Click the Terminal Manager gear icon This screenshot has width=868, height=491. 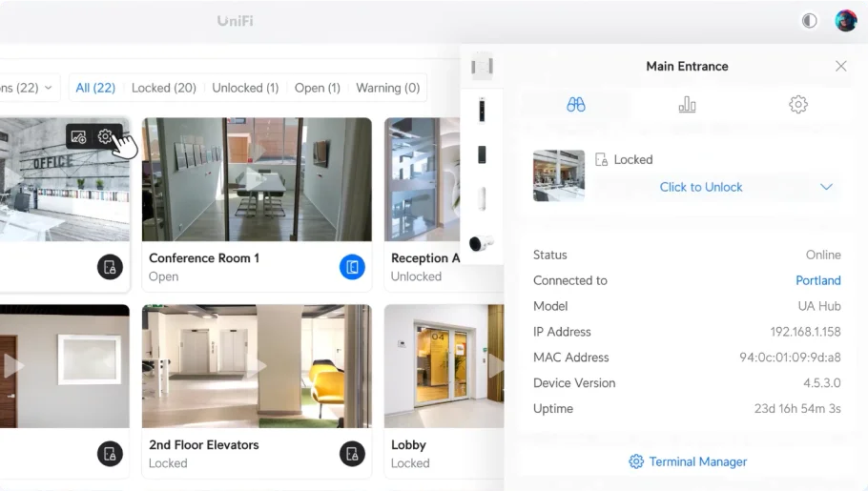(636, 461)
